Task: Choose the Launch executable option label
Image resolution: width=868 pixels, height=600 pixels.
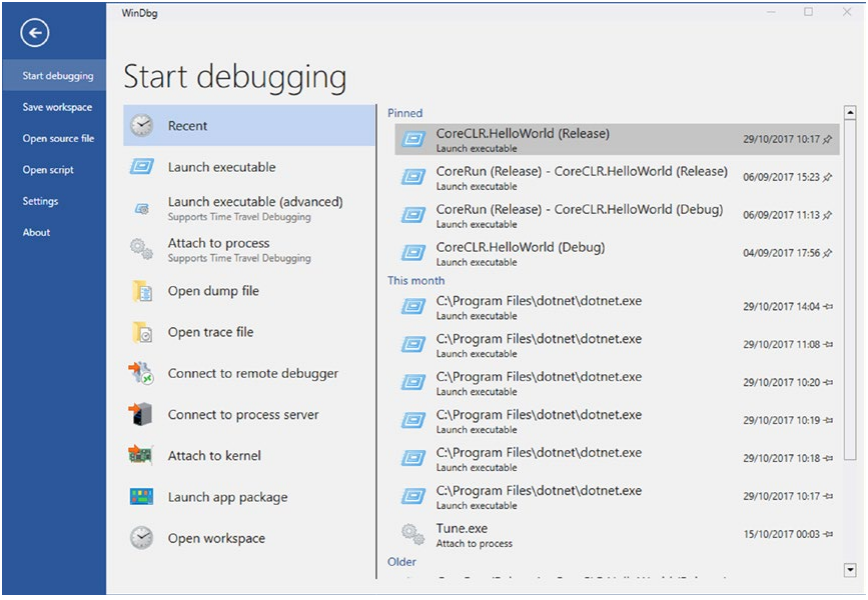Action: click(x=221, y=167)
